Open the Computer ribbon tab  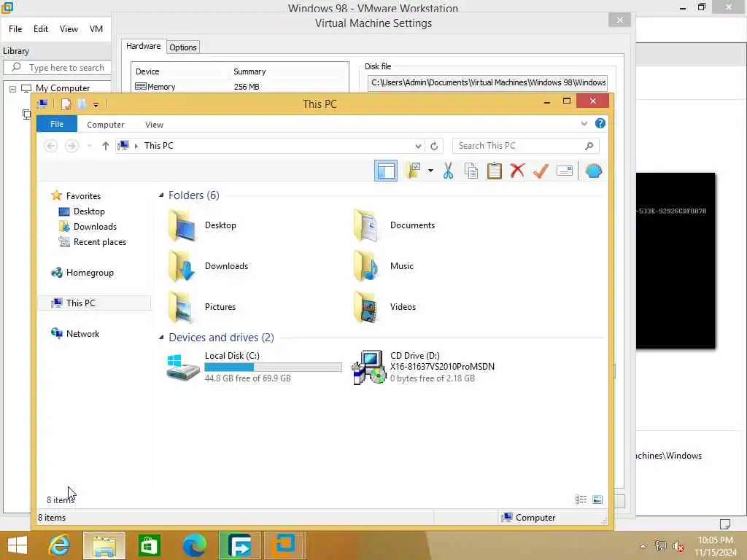(x=105, y=124)
